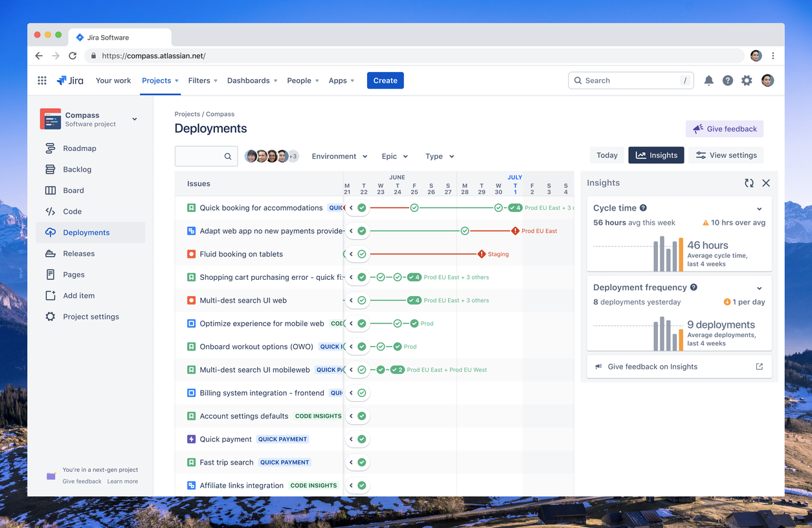Refresh the Insights panel

749,183
